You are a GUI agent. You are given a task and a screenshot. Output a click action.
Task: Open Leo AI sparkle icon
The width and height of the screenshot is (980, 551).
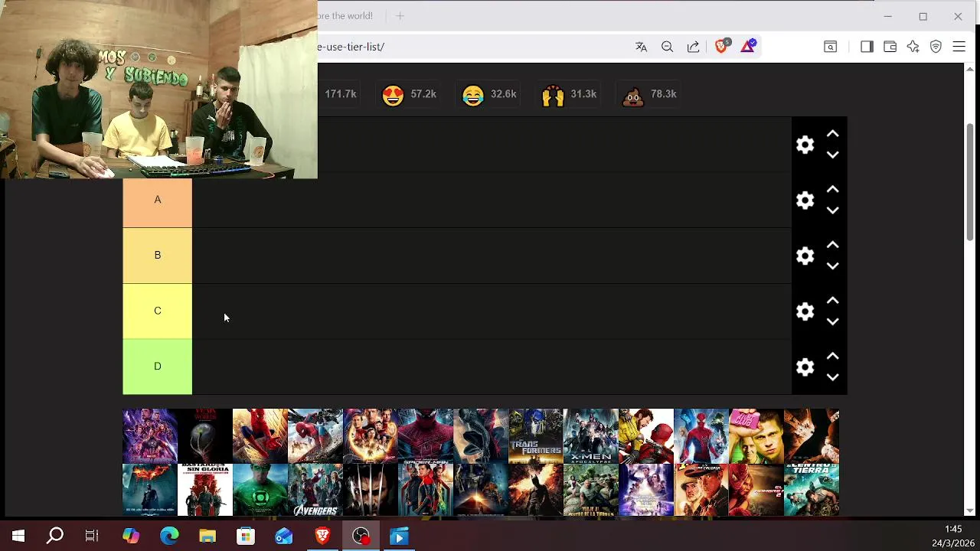coord(913,47)
